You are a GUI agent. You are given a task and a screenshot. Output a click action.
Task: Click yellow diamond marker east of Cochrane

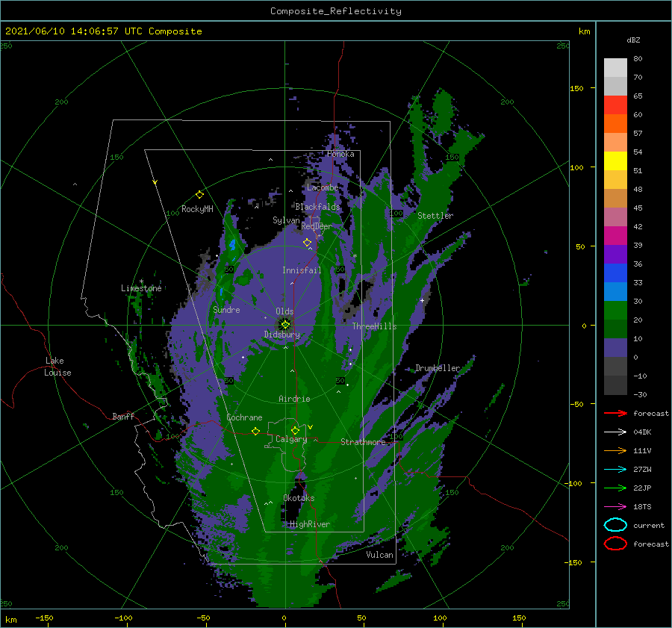point(255,432)
